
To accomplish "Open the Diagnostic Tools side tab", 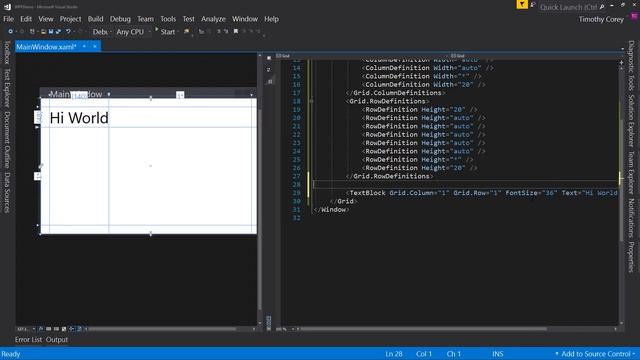I will tap(631, 66).
